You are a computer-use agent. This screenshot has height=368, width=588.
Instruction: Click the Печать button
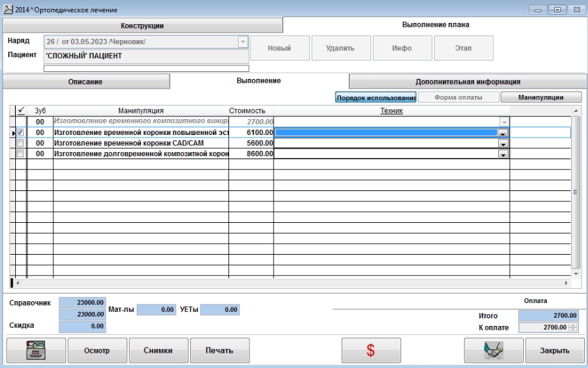219,350
